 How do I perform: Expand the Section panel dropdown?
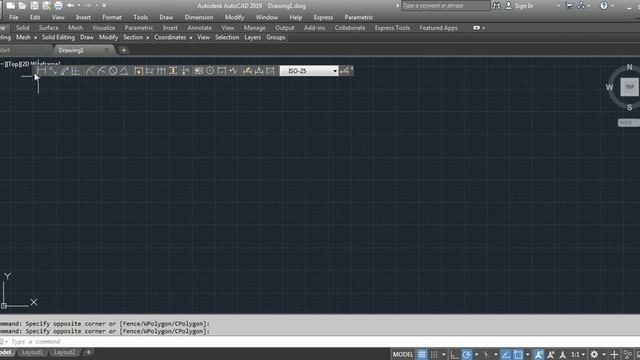coord(147,38)
